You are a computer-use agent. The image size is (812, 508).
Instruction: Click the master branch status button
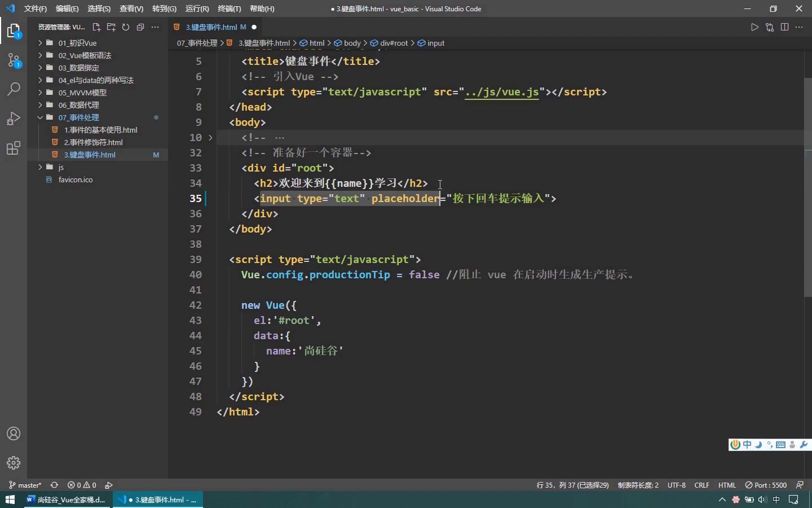tap(25, 485)
